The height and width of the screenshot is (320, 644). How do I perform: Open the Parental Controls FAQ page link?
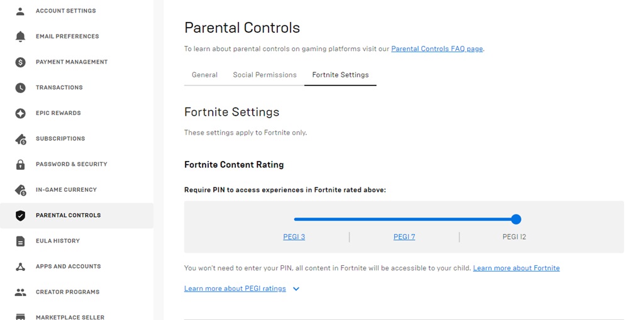[x=437, y=48]
